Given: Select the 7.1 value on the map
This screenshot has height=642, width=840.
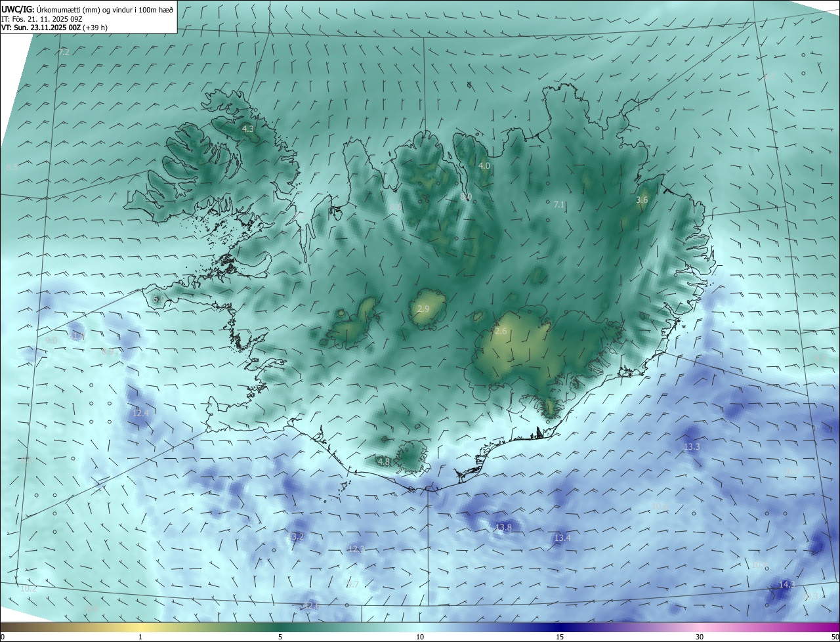Looking at the screenshot, I should tap(559, 205).
